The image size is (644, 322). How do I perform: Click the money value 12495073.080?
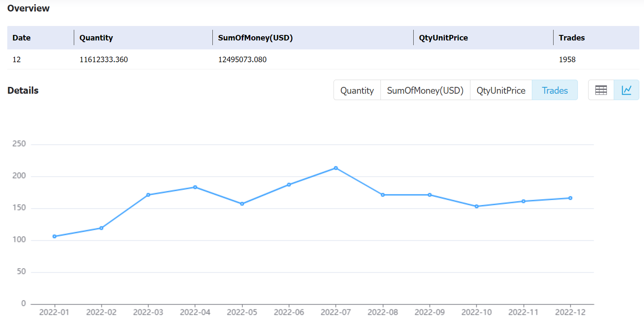pyautogui.click(x=242, y=60)
